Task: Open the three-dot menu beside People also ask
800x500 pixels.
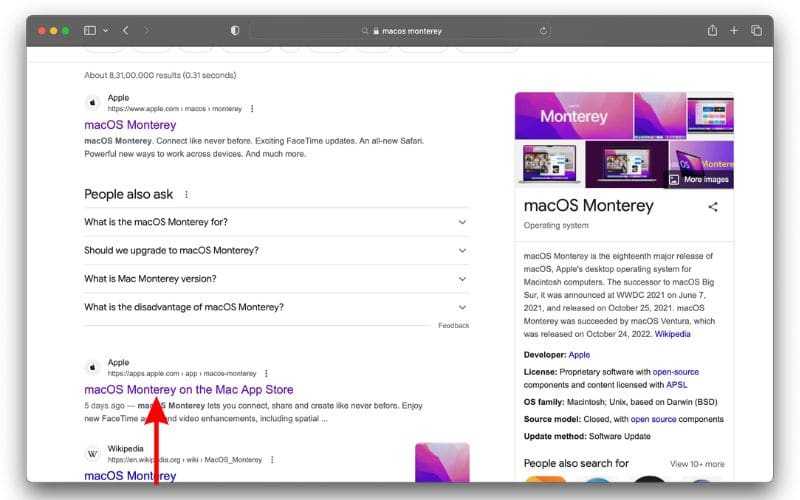Action: pyautogui.click(x=186, y=194)
